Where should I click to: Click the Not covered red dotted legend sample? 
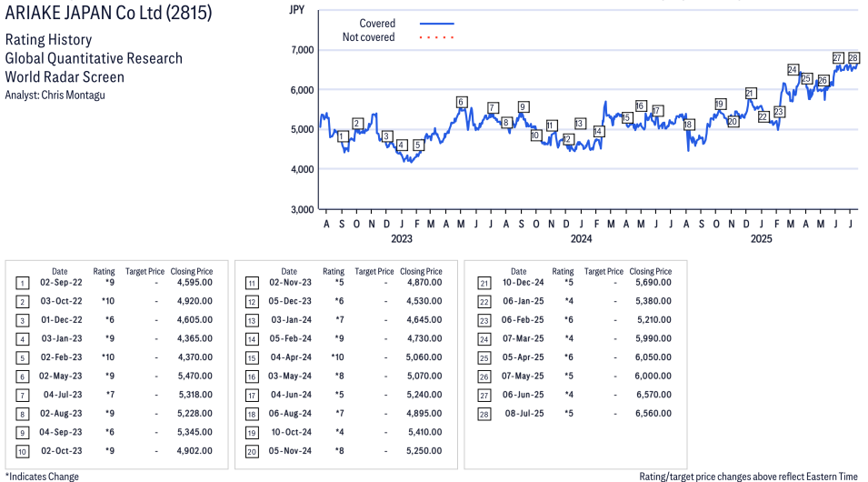437,37
